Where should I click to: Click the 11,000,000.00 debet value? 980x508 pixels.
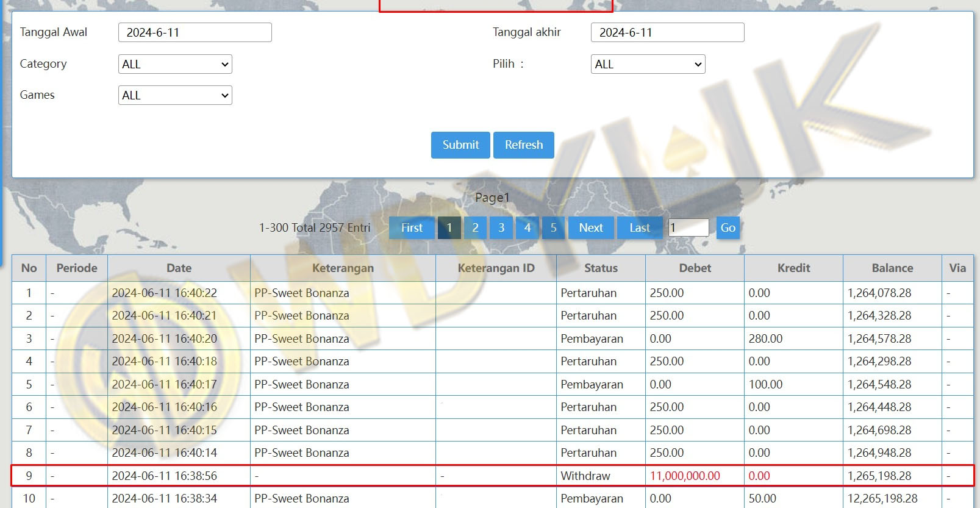[x=685, y=476]
